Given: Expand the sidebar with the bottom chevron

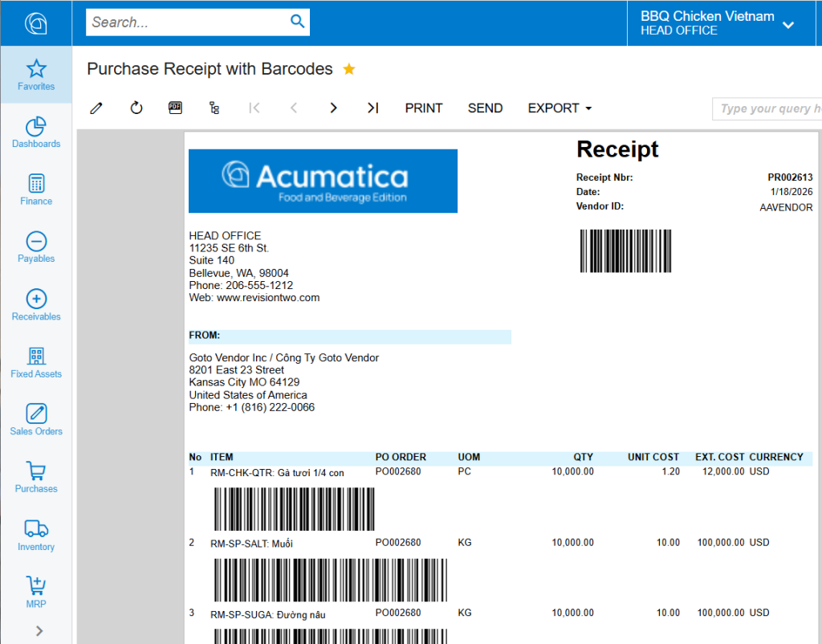Looking at the screenshot, I should click(x=39, y=630).
